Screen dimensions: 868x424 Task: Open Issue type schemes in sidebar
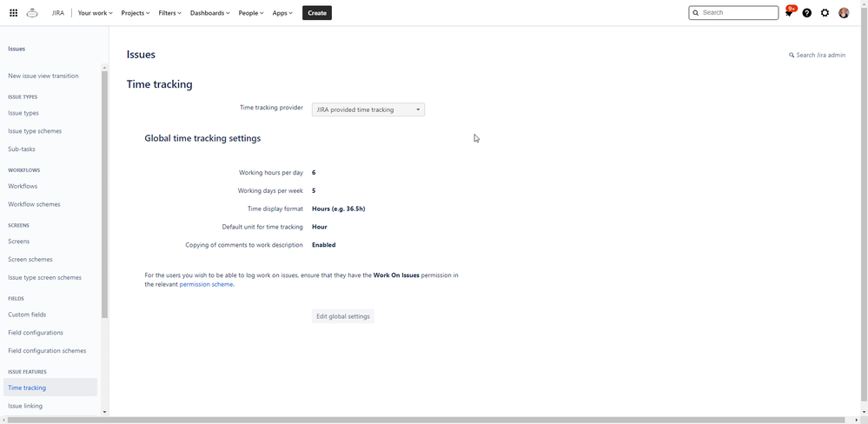pyautogui.click(x=35, y=131)
